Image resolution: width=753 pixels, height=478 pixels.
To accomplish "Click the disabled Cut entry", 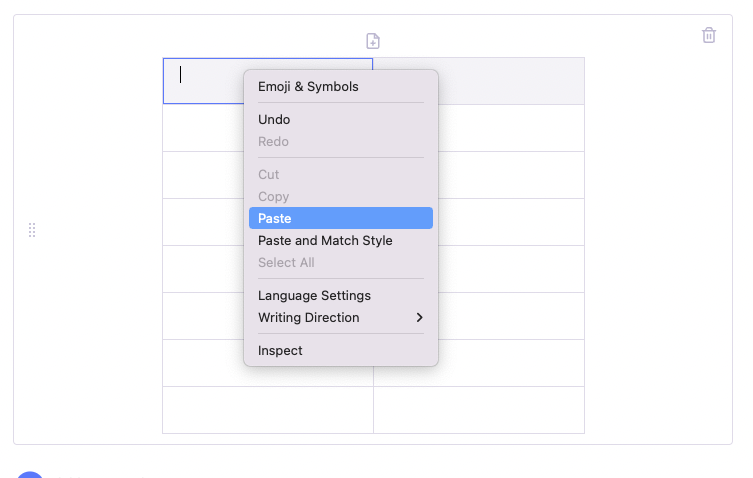I will (340, 174).
